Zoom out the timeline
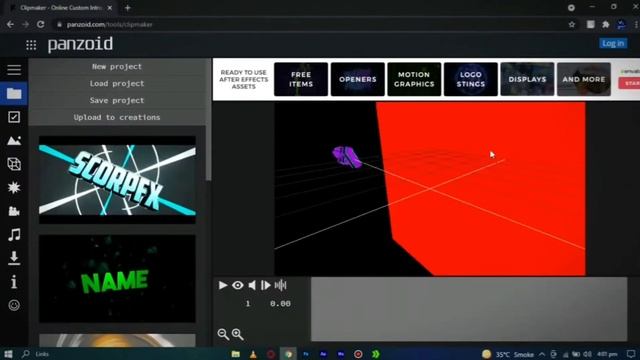 223,334
